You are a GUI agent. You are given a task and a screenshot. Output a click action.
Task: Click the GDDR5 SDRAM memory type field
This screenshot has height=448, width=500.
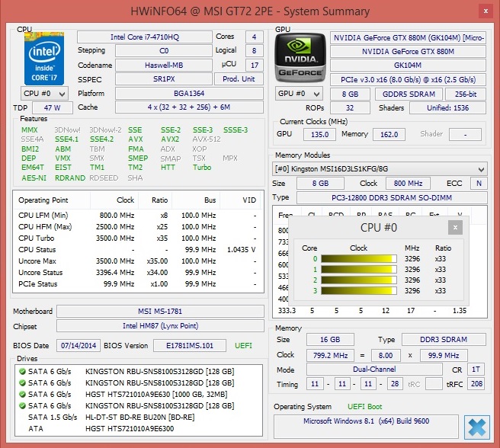click(409, 94)
